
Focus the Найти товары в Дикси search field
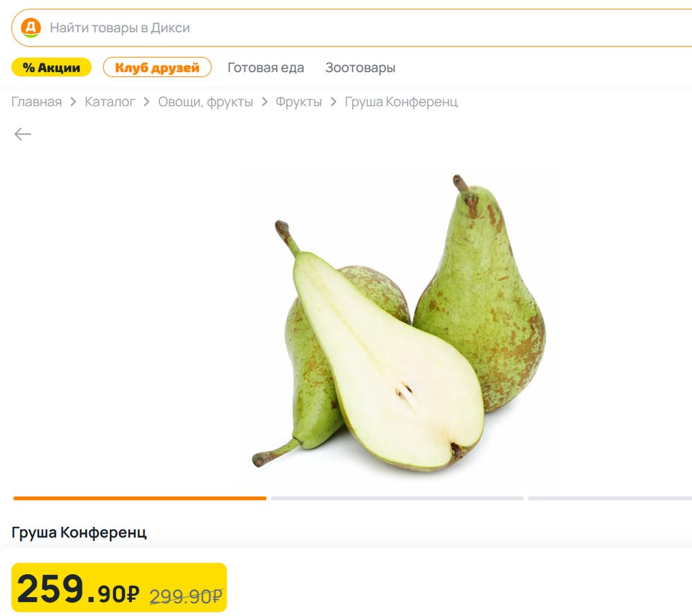[x=353, y=28]
